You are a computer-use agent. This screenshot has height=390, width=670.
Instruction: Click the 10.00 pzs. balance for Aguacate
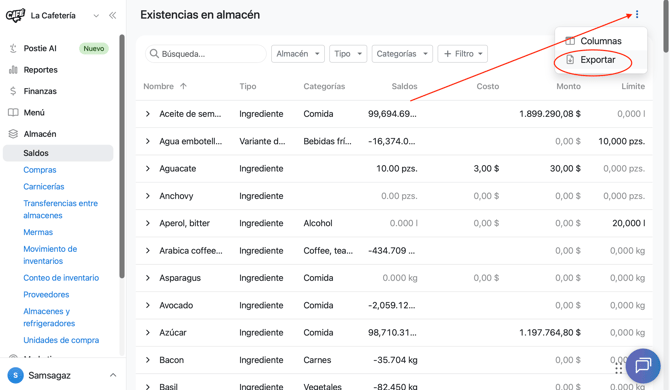397,168
